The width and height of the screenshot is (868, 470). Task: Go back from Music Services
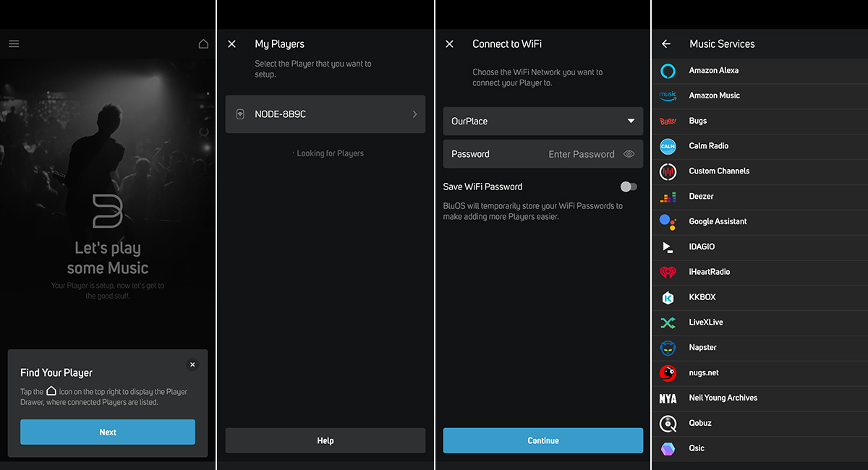(x=666, y=44)
